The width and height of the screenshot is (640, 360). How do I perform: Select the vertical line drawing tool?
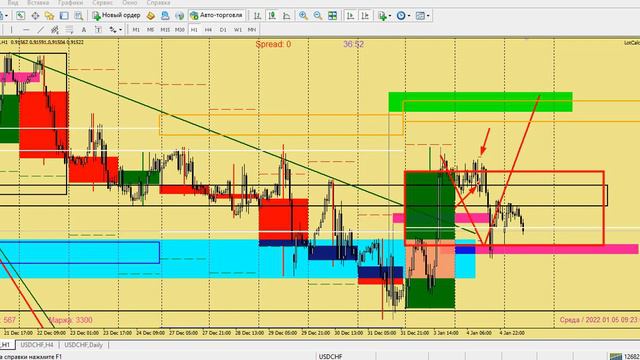pos(11,30)
